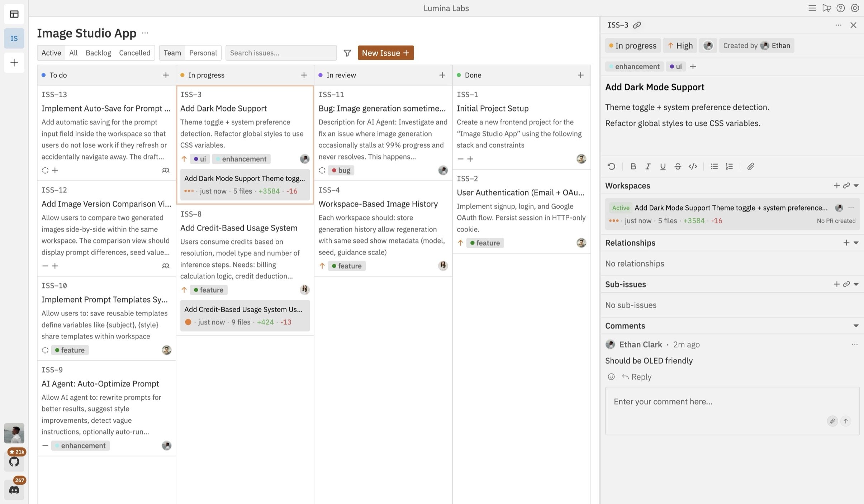The height and width of the screenshot is (504, 864).
Task: Switch to the Personal view tab
Action: tap(203, 53)
